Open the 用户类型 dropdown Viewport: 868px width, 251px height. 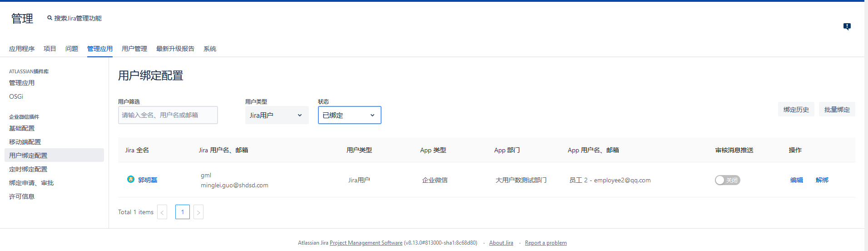[277, 115]
